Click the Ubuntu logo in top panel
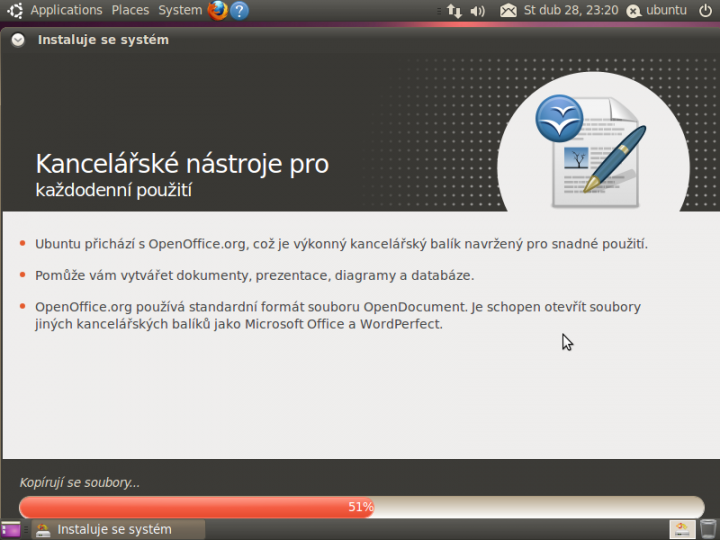The height and width of the screenshot is (540, 720). 15,10
